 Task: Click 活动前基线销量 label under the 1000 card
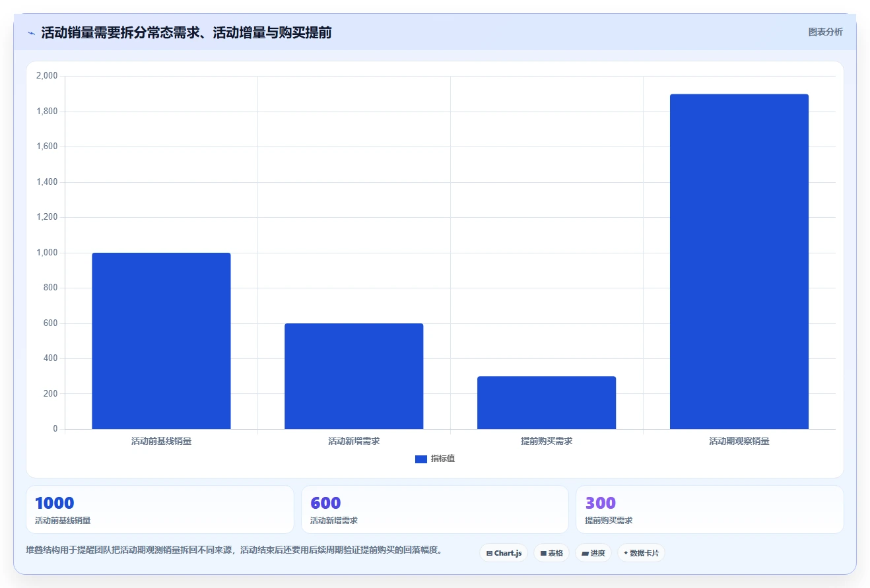pos(63,521)
